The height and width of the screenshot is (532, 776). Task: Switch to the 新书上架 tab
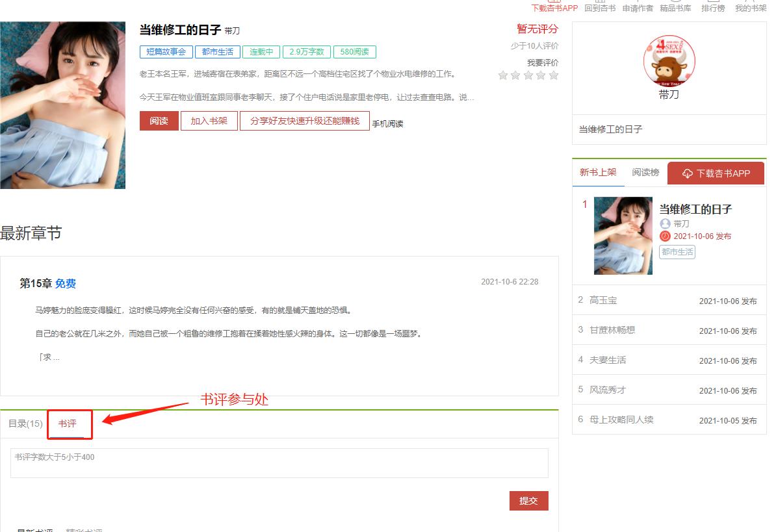tap(599, 173)
